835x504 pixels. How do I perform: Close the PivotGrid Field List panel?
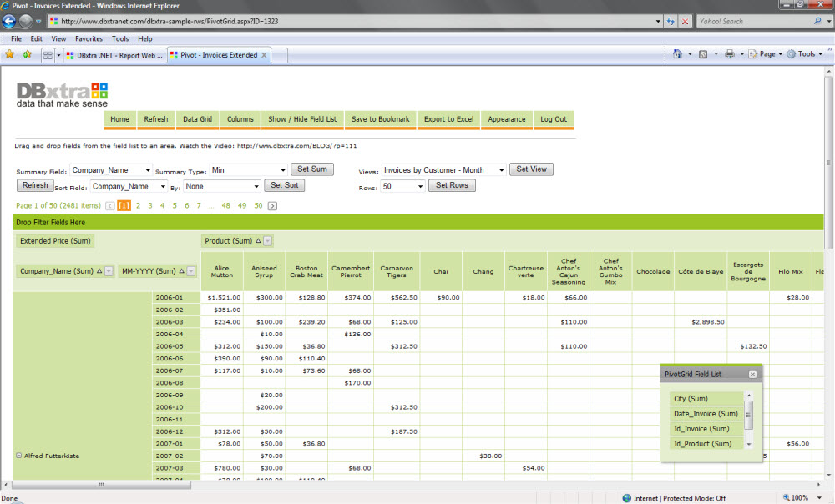[x=752, y=375]
